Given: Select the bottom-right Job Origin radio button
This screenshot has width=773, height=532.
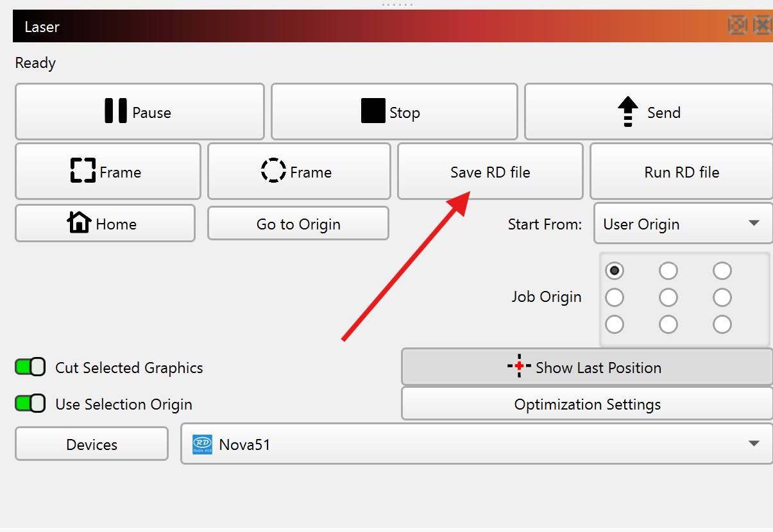Looking at the screenshot, I should 722,324.
